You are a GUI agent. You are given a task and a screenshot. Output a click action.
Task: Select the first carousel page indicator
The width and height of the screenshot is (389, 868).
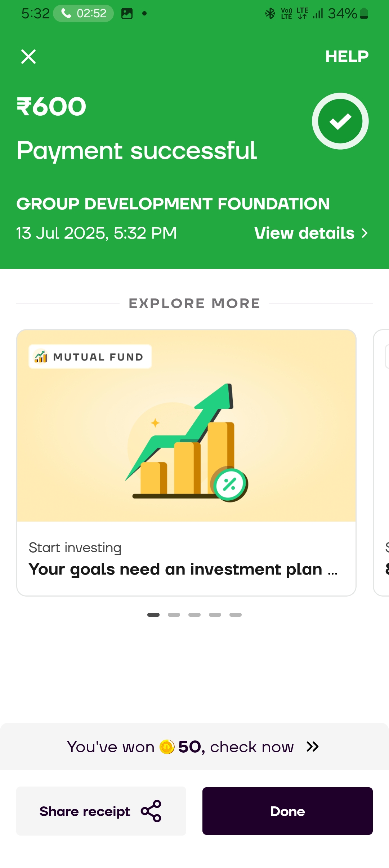153,615
